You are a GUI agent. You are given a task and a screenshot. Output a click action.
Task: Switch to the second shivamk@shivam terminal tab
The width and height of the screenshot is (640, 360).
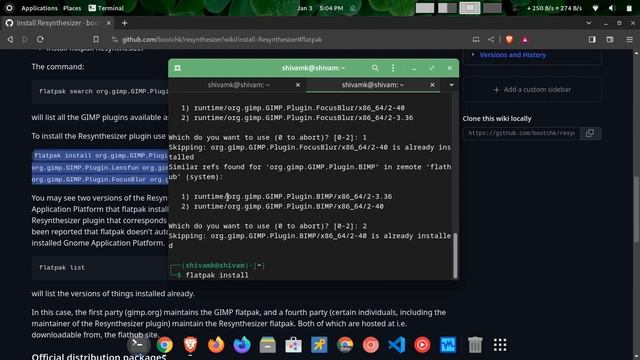pyautogui.click(x=373, y=85)
